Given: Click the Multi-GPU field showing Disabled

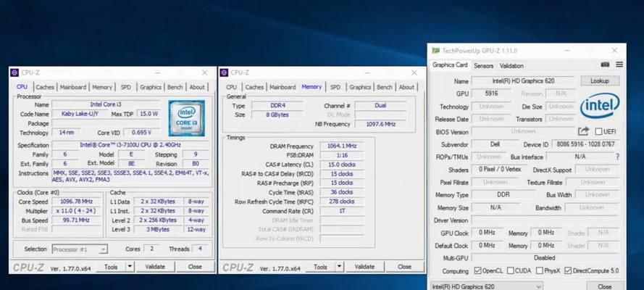Looking at the screenshot, I should click(x=545, y=258).
